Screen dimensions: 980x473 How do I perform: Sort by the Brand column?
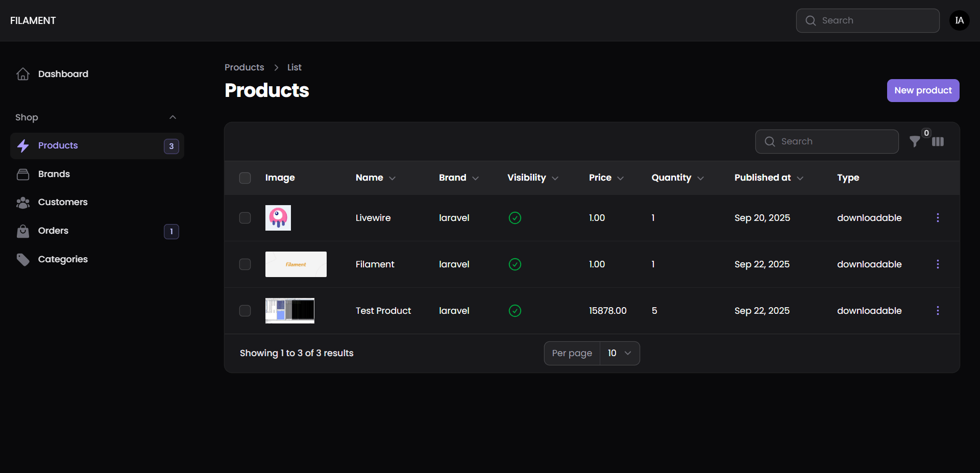tap(459, 178)
